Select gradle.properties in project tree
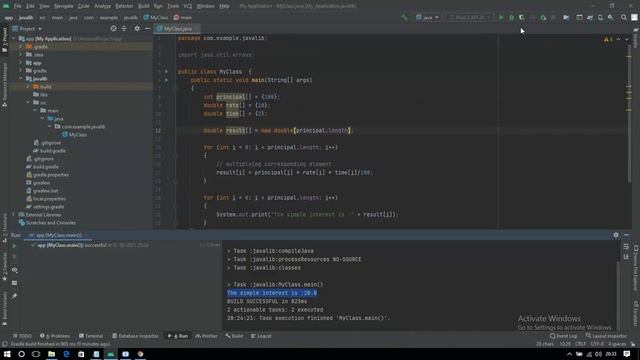Viewport: 640px width, 360px height. pos(47,175)
